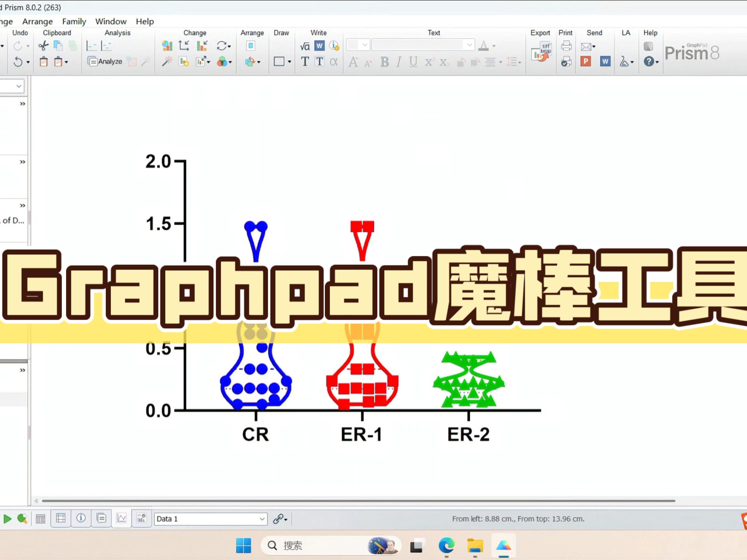Toggle Subscript formatting

point(444,62)
